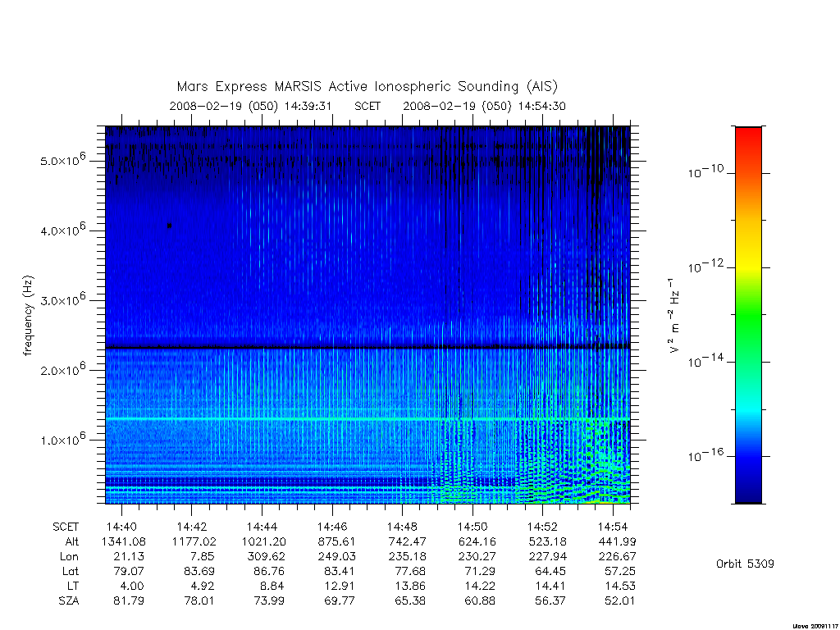This screenshot has height=630, width=840.
Task: Click the 2.0×10^6 frequency axis label
Action: [x=62, y=368]
